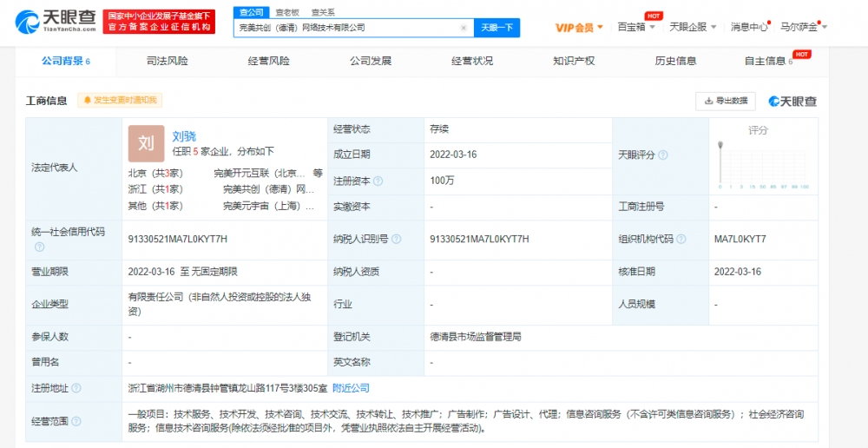The image size is (868, 448).
Task: Switch to the 知识产权 tab
Action: (x=574, y=61)
